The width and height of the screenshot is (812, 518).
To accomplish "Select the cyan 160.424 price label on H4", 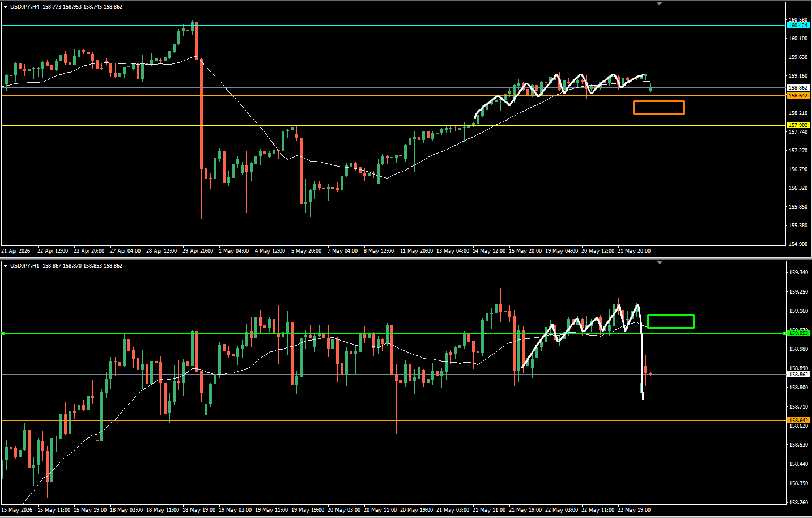I will [798, 26].
